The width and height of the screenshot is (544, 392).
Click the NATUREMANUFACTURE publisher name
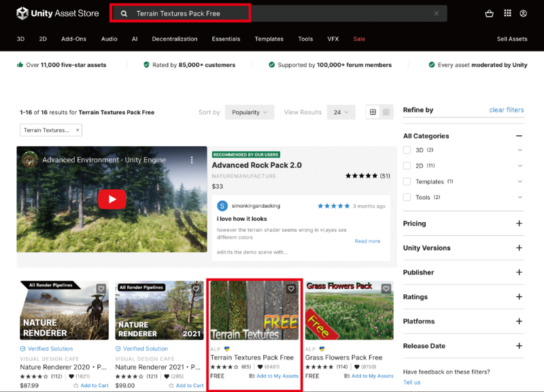[244, 176]
